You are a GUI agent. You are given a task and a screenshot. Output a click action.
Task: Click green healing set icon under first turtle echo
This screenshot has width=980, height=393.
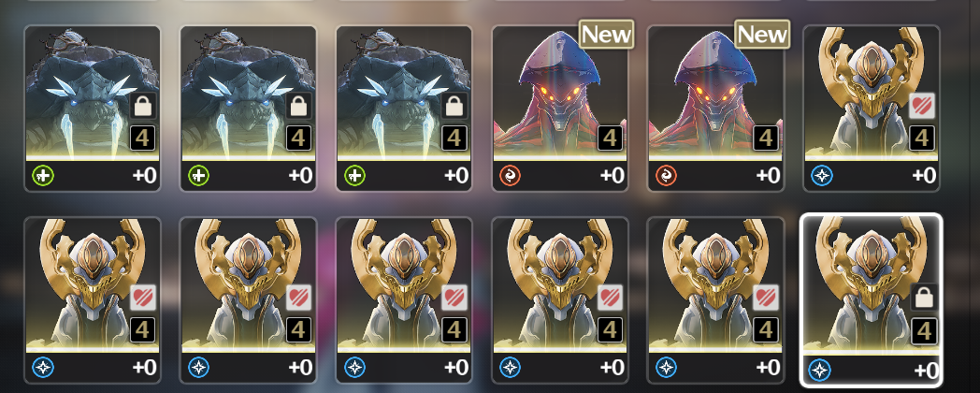coord(44,176)
